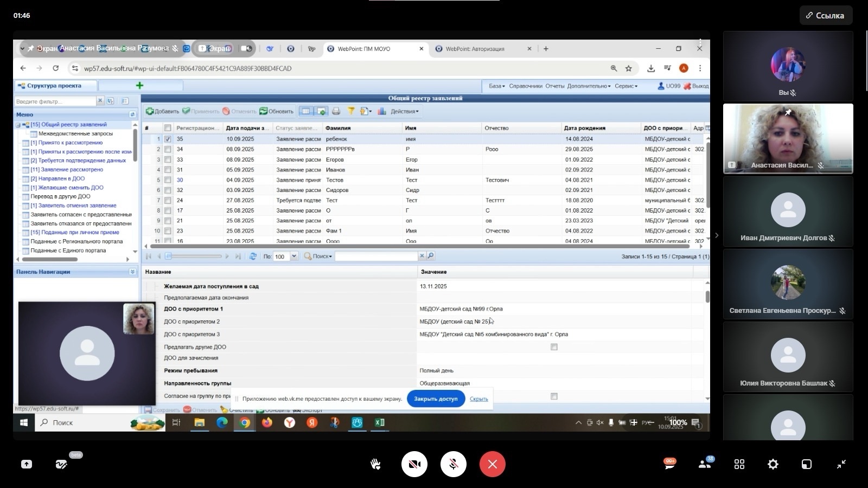Open the call chat messages
868x488 pixels.
(670, 464)
